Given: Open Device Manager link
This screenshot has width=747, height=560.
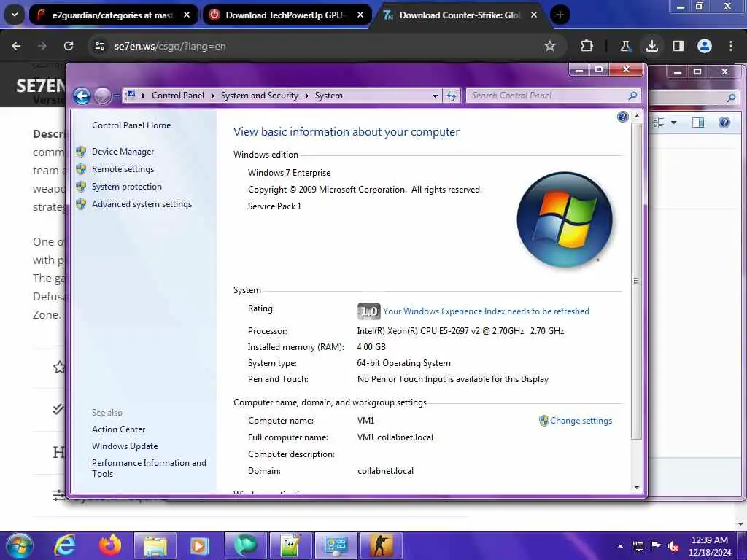Looking at the screenshot, I should [x=123, y=152].
